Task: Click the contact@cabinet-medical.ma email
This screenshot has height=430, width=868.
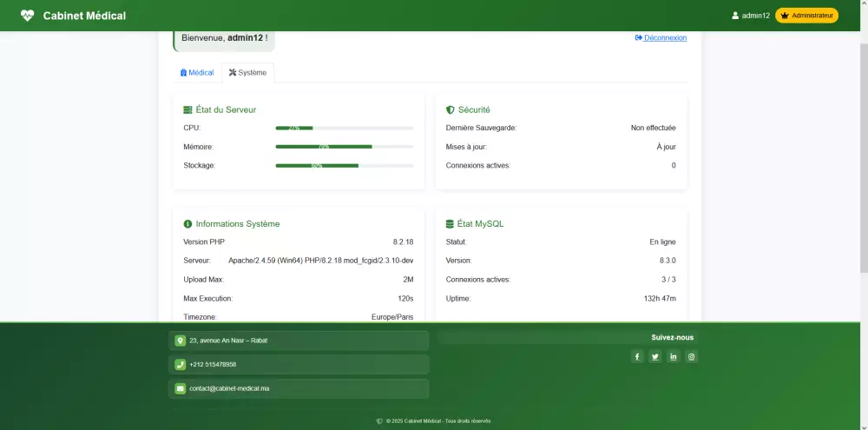Action: click(229, 388)
